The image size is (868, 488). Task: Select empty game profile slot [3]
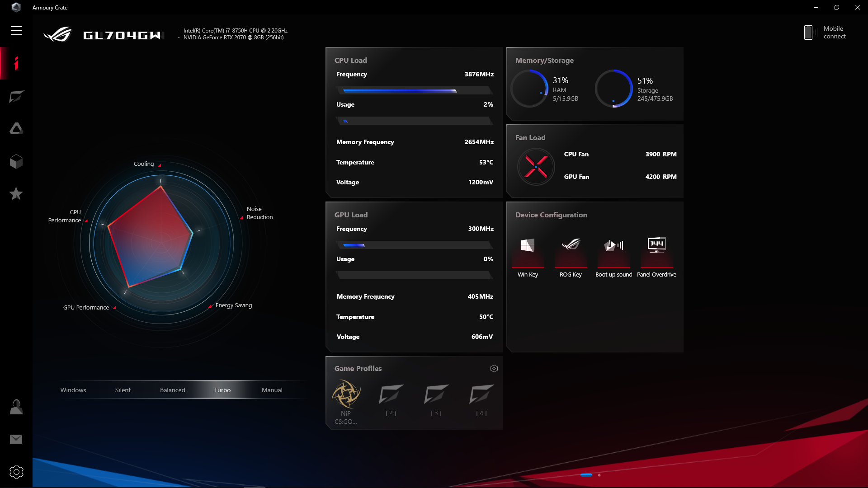coord(436,400)
